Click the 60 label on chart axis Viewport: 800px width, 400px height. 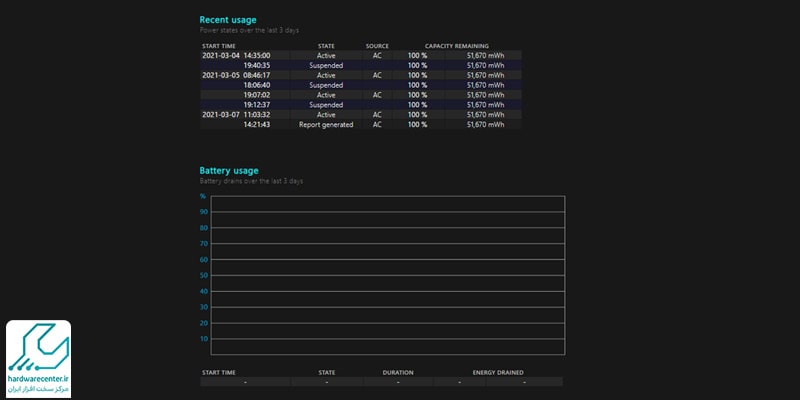point(204,260)
